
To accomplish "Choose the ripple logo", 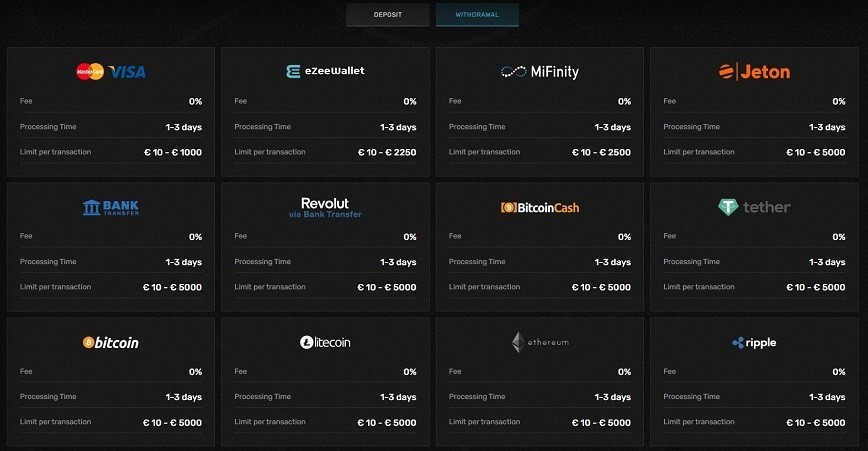I will pos(754,343).
